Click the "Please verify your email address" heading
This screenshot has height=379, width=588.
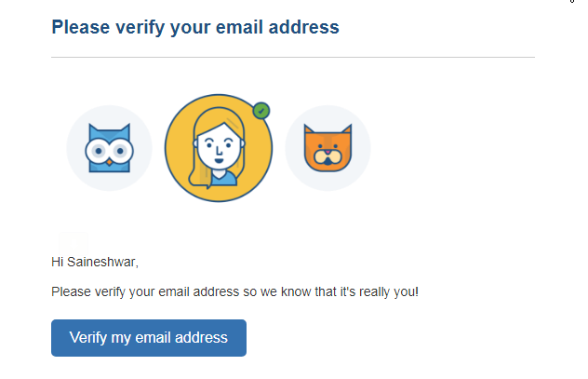coord(195,27)
